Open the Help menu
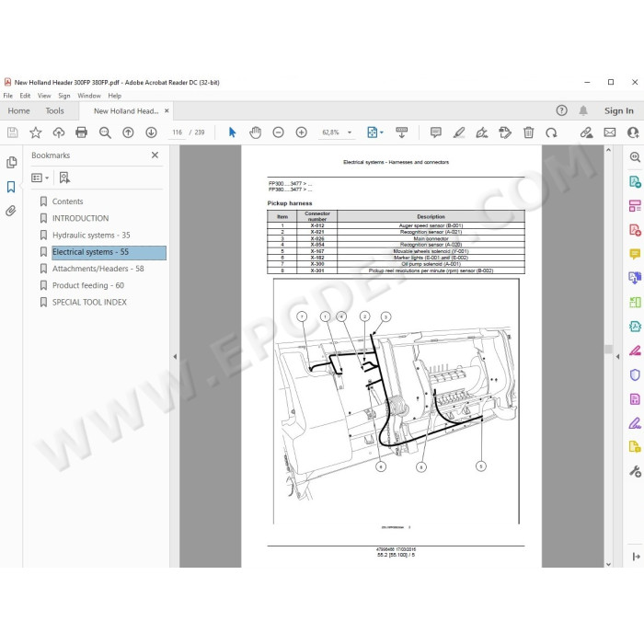This screenshot has width=644, height=644. [115, 96]
